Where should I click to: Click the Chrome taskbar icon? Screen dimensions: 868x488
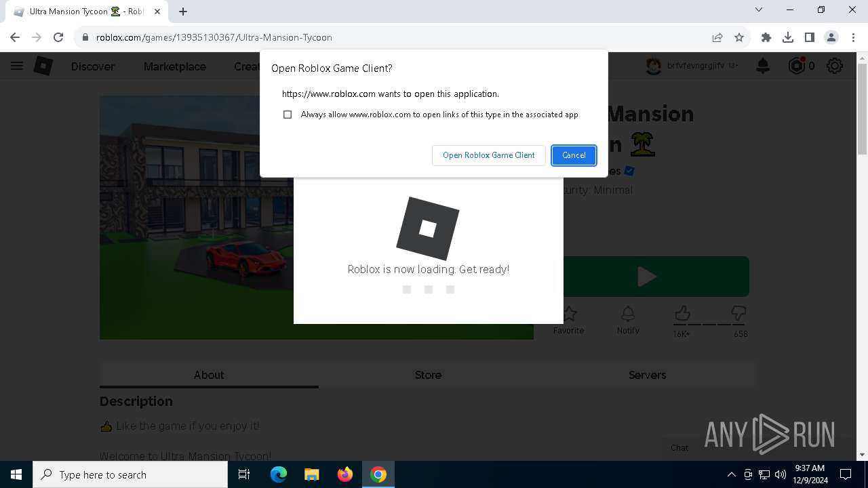coord(378,474)
